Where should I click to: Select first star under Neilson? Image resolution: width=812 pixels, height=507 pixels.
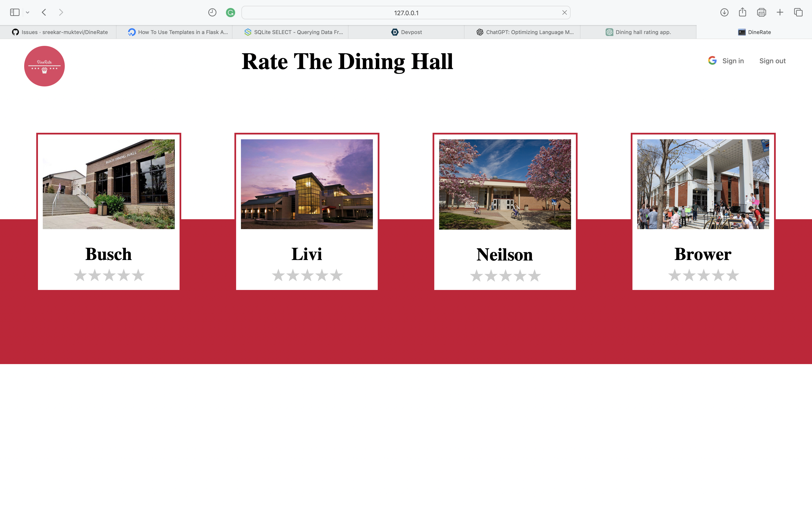(x=476, y=276)
